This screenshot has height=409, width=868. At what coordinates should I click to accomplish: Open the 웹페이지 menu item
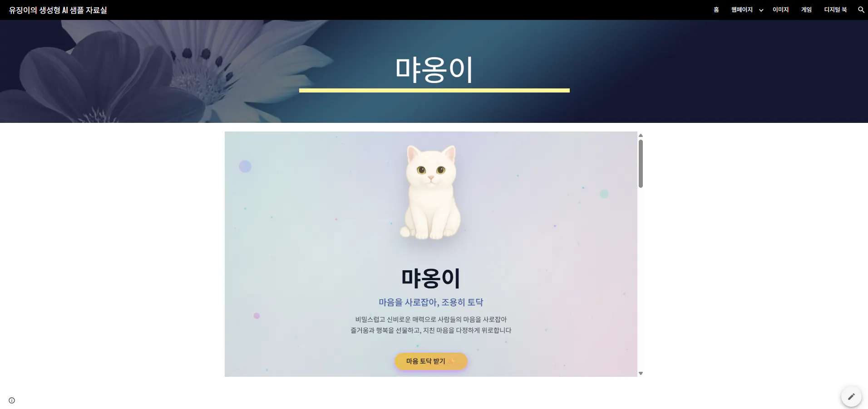pyautogui.click(x=742, y=10)
